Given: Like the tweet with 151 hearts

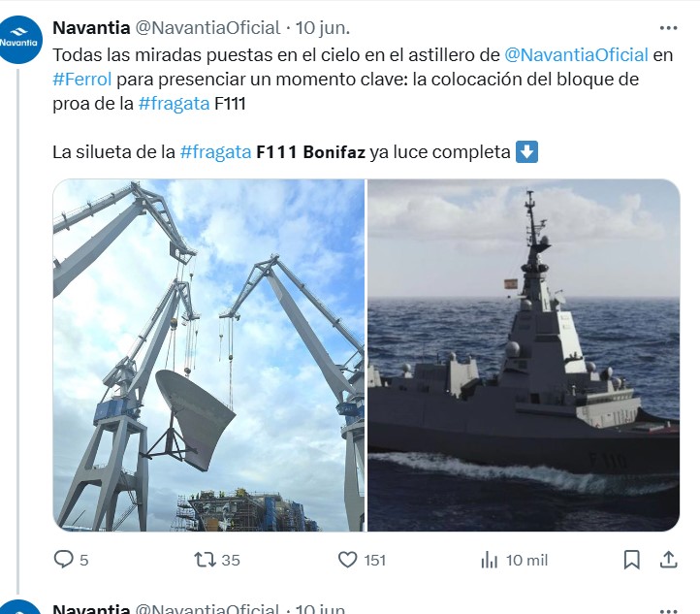Looking at the screenshot, I should (x=347, y=560).
